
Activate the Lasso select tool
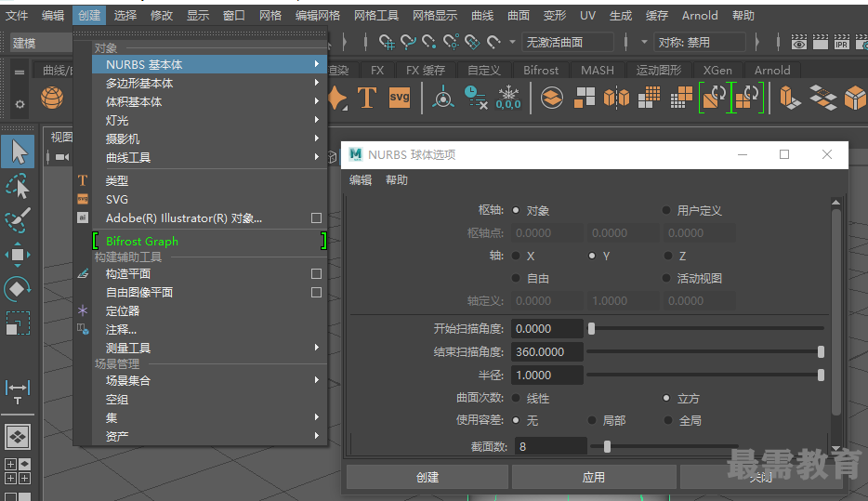click(18, 186)
